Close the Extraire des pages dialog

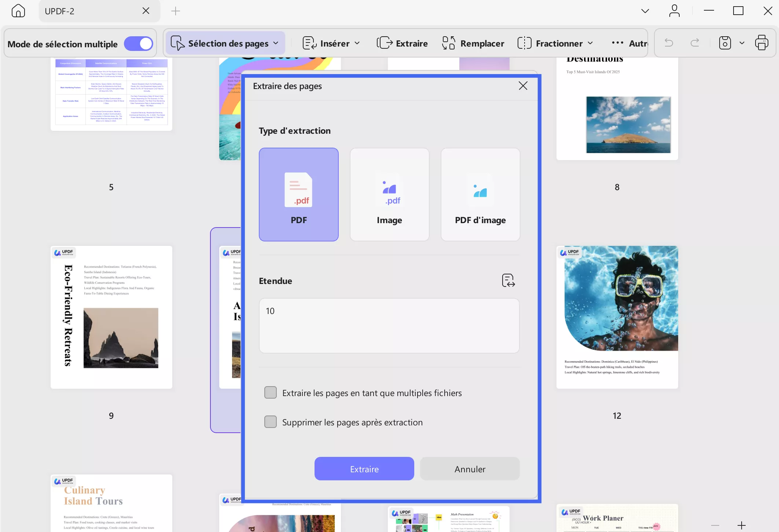(x=523, y=86)
